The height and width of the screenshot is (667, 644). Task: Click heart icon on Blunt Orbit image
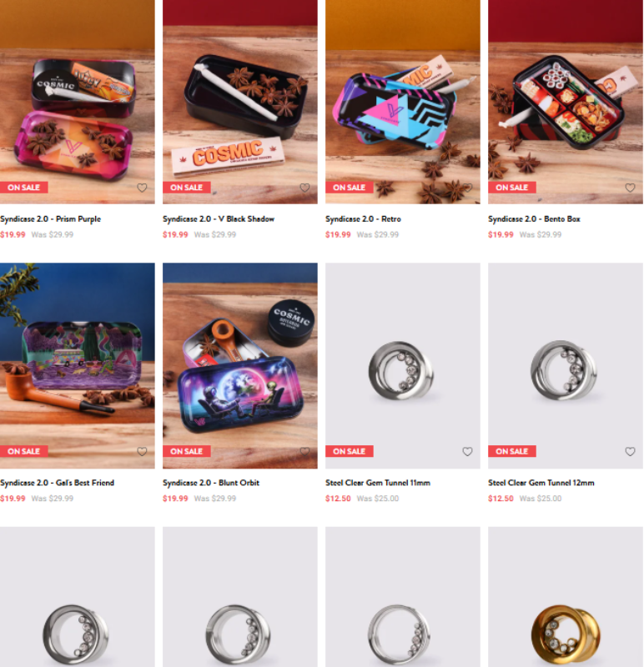click(x=304, y=451)
